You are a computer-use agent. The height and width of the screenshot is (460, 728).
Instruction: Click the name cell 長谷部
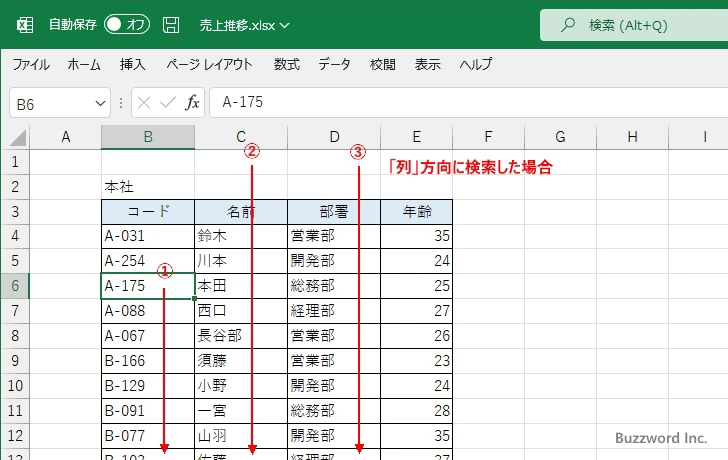coord(241,336)
